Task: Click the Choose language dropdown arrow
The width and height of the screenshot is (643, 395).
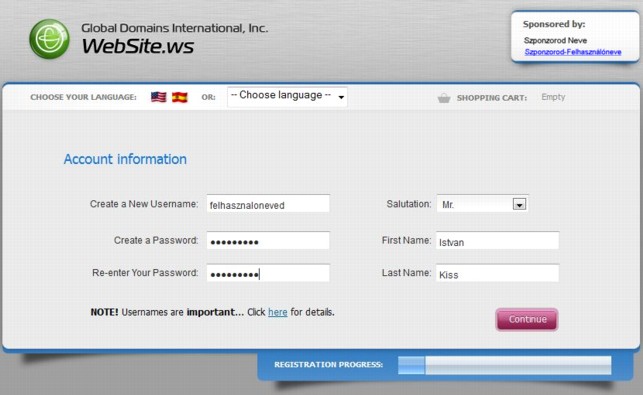Action: 341,97
